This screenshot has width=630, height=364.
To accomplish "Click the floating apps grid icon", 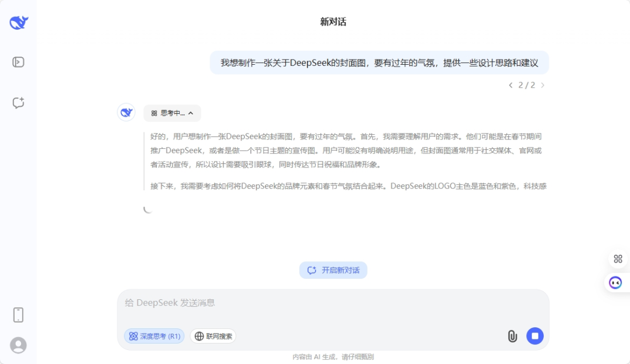I will (618, 258).
